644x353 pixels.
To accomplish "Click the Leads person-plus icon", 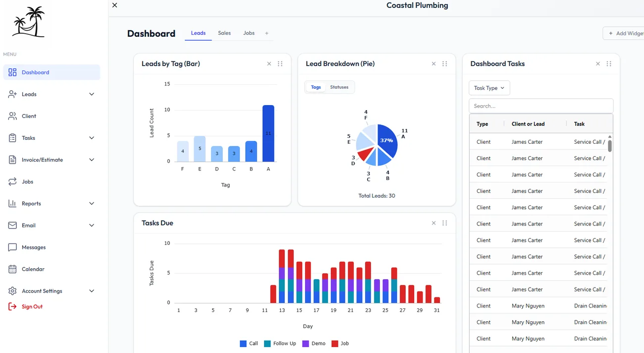I will coord(12,94).
